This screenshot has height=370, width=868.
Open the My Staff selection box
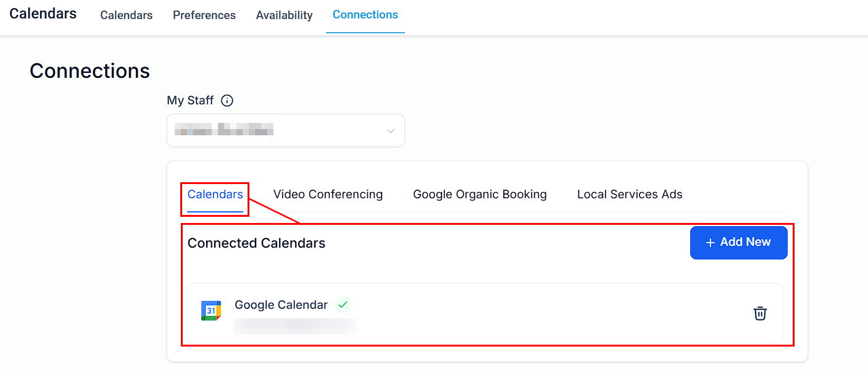click(286, 130)
